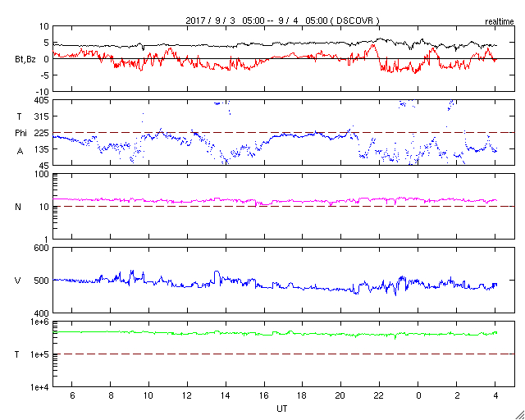
Task: Click the dashed threshold line in the Phi panel
Action: pyautogui.click(x=284, y=133)
